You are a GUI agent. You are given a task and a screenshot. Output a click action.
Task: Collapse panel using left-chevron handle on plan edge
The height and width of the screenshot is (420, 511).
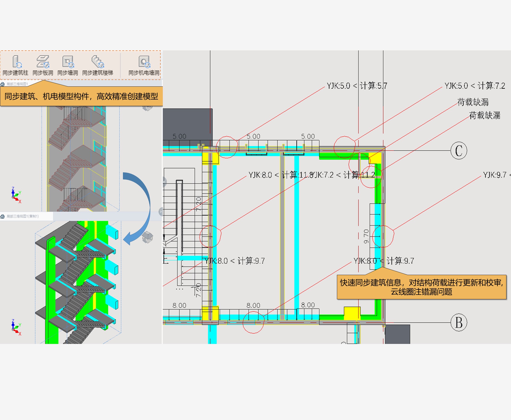click(164, 182)
